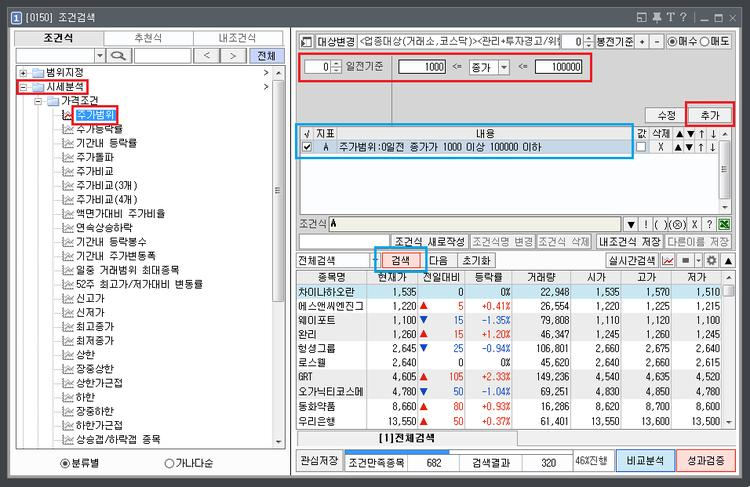Click the 검색 search button

tap(400, 260)
